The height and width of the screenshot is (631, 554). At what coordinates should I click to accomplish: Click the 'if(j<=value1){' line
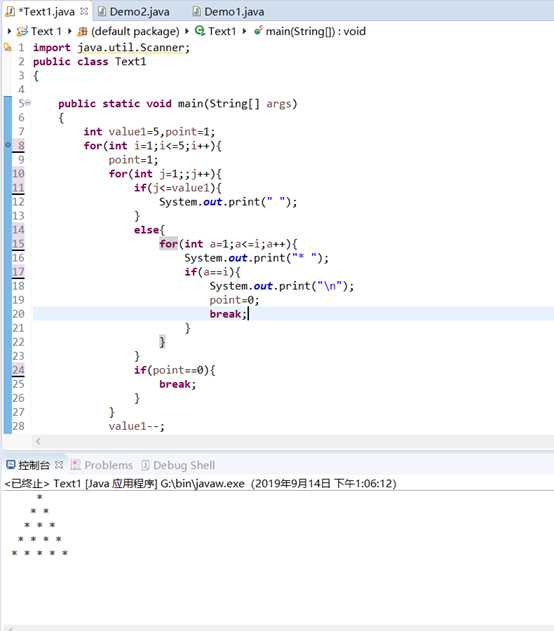pos(177,188)
